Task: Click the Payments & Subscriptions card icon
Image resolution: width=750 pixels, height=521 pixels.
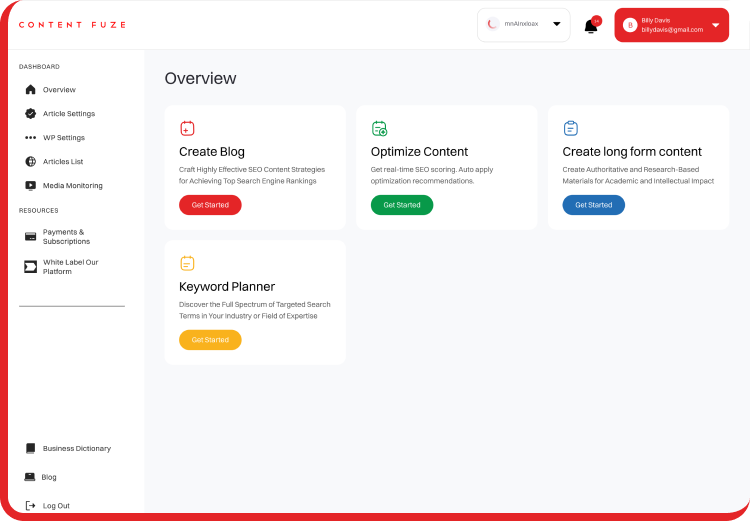Action: pyautogui.click(x=31, y=236)
